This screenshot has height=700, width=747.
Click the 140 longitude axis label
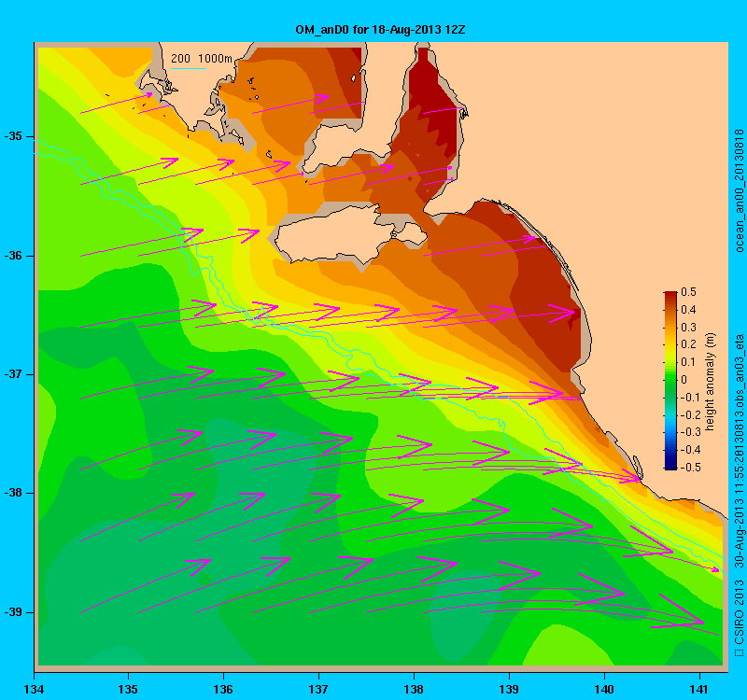coord(604,690)
